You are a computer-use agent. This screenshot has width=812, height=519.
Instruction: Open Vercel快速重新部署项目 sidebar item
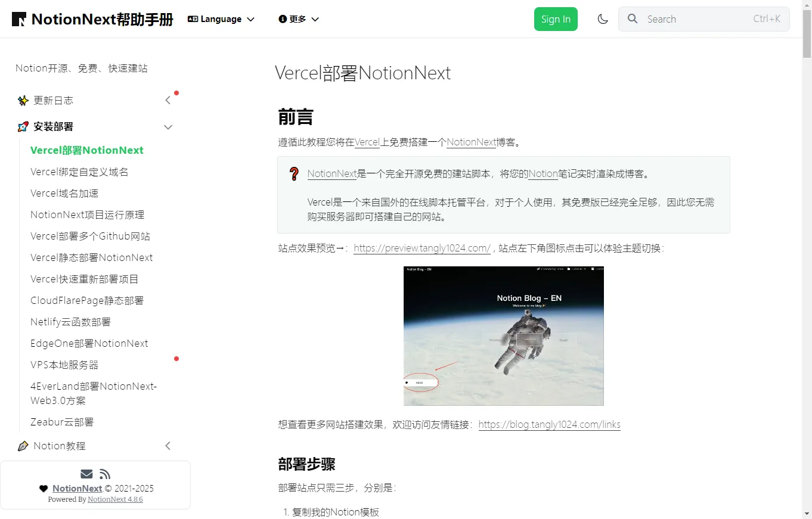85,279
